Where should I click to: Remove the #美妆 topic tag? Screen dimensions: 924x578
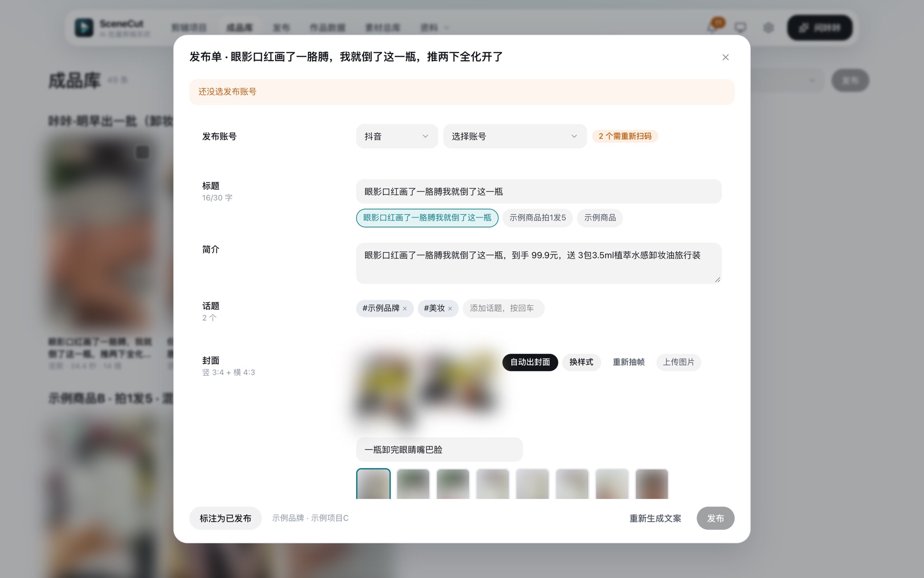pos(450,309)
